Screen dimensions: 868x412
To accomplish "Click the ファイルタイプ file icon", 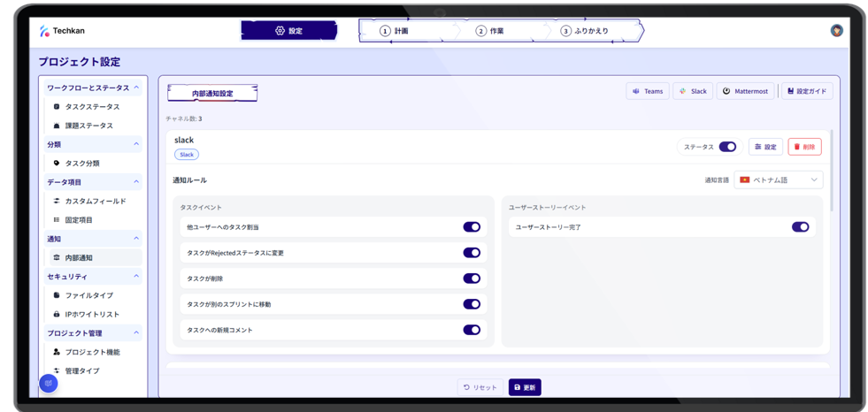I will click(x=57, y=295).
